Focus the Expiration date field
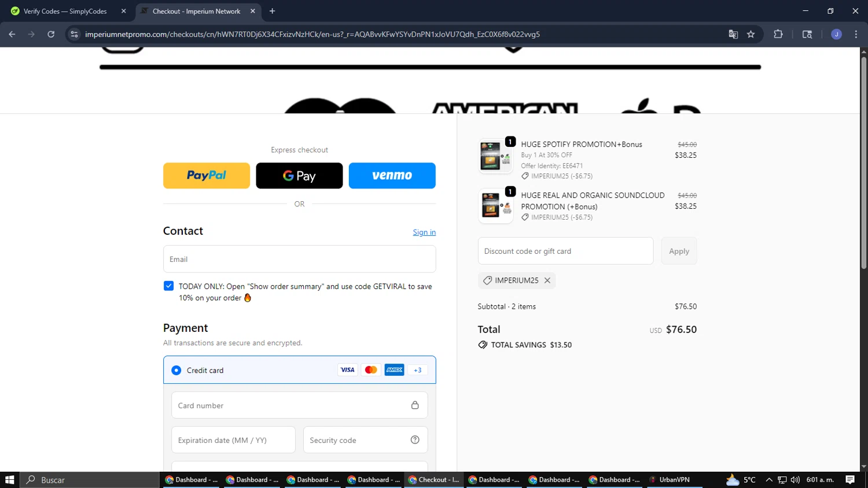This screenshot has width=868, height=488. [233, 440]
